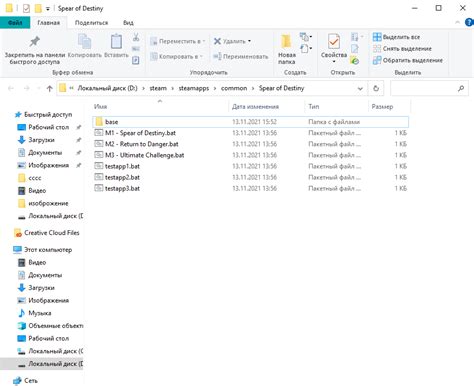The image size is (474, 386).
Task: Sort by Date modified column header
Action: pyautogui.click(x=255, y=107)
